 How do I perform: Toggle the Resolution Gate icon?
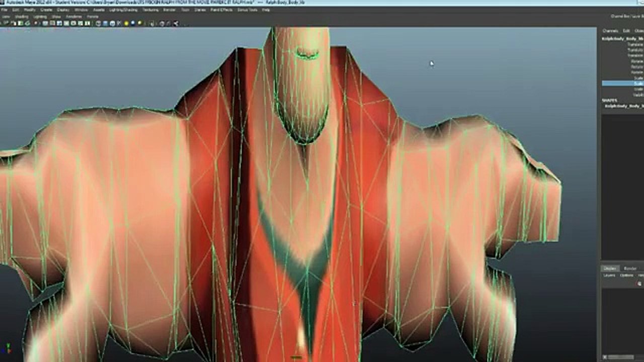pyautogui.click(x=59, y=23)
